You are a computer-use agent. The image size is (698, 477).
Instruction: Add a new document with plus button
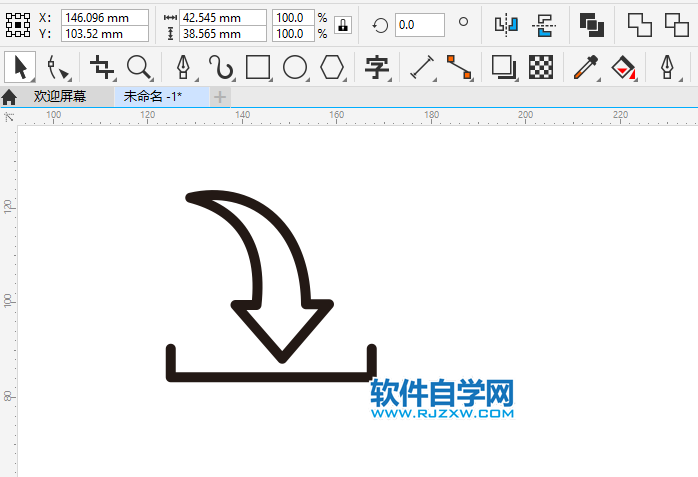point(220,97)
